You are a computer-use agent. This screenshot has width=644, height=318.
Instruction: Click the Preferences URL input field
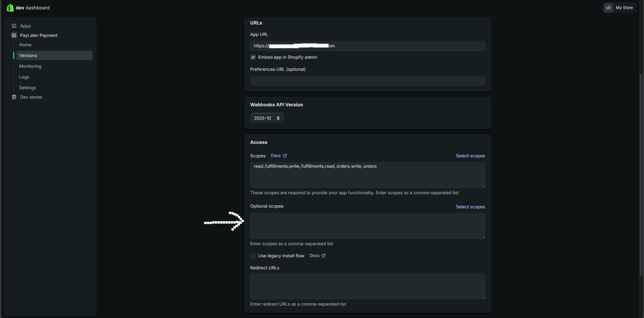[367, 81]
